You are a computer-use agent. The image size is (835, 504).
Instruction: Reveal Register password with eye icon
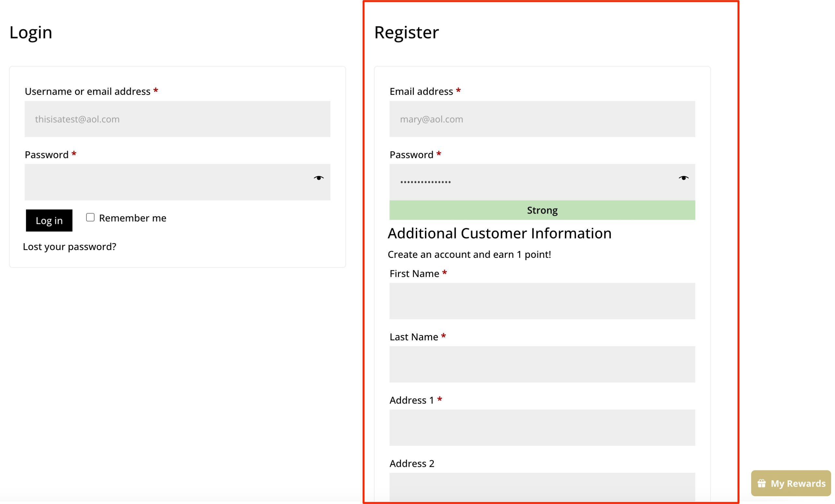(683, 178)
